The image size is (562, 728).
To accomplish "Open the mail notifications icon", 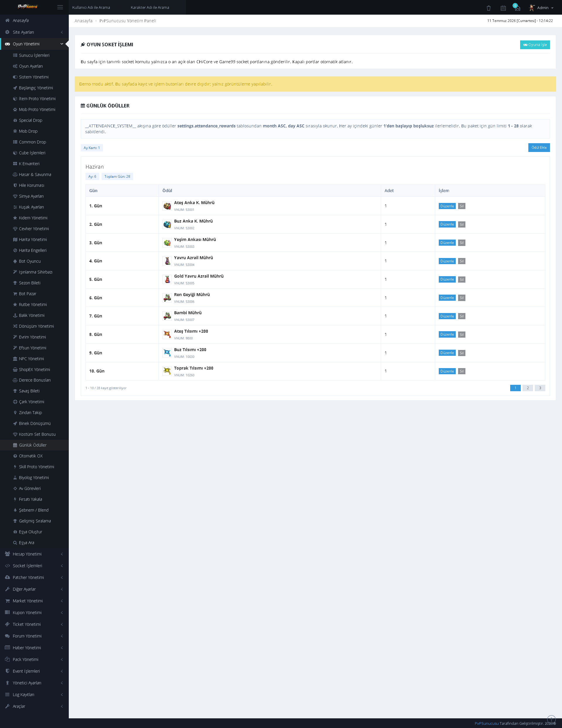I will pos(517,7).
